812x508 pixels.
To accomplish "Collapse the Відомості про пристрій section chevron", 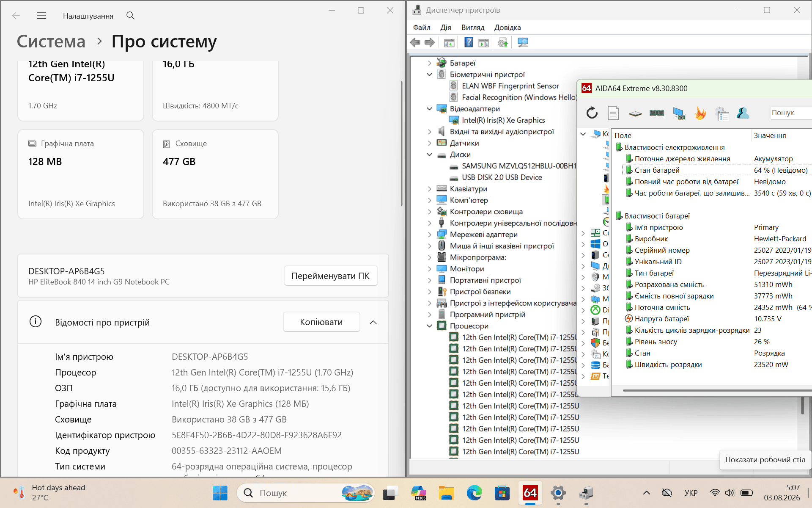I will coord(373,322).
